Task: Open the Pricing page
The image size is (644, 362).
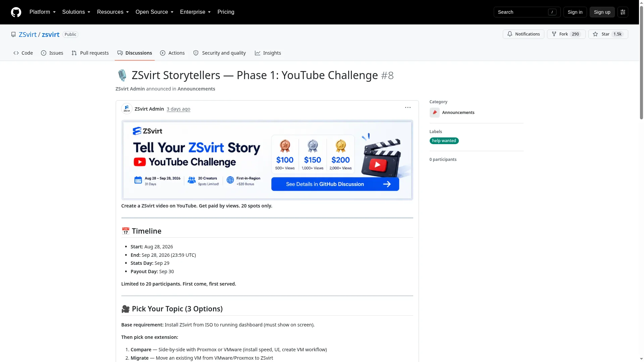Action: click(x=226, y=12)
